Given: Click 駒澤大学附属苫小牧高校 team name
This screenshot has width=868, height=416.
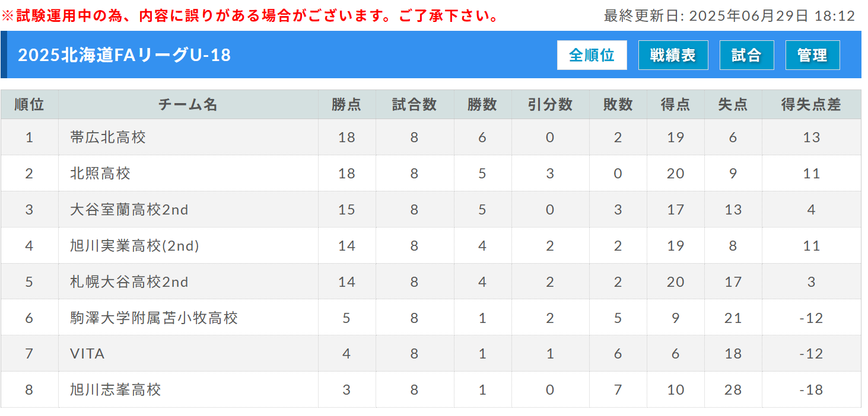Looking at the screenshot, I should (154, 318).
